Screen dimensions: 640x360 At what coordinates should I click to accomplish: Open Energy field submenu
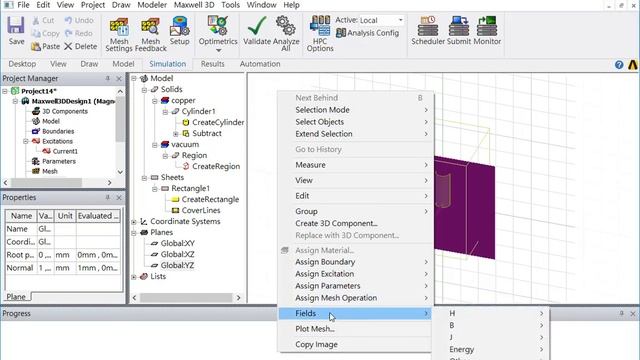[493, 349]
